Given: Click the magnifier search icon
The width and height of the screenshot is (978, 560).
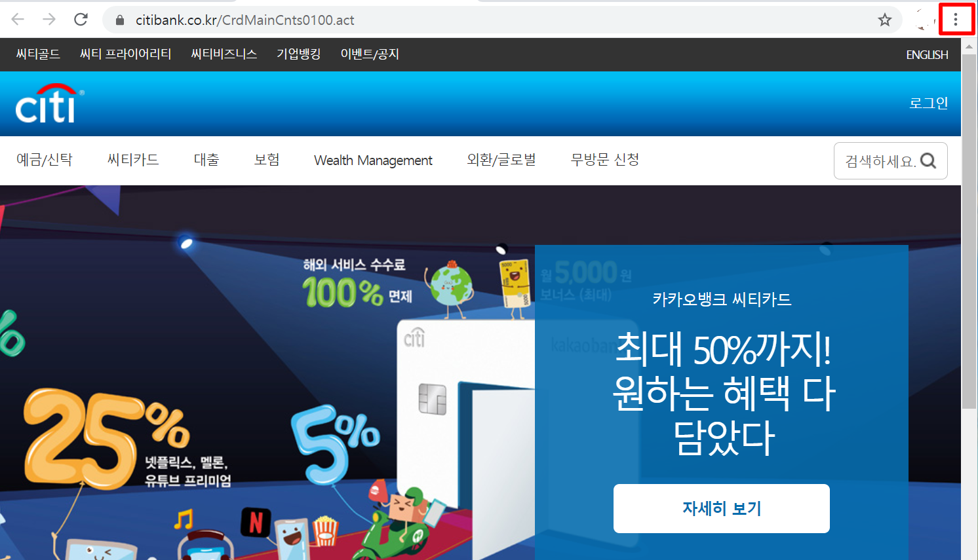Looking at the screenshot, I should [928, 160].
